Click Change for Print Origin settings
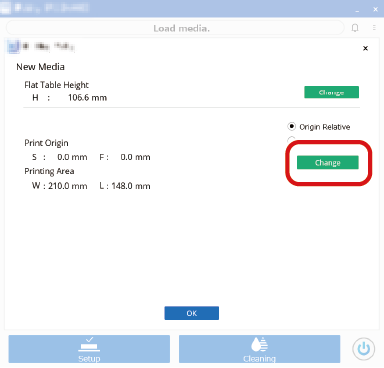384x368 pixels. tap(328, 163)
